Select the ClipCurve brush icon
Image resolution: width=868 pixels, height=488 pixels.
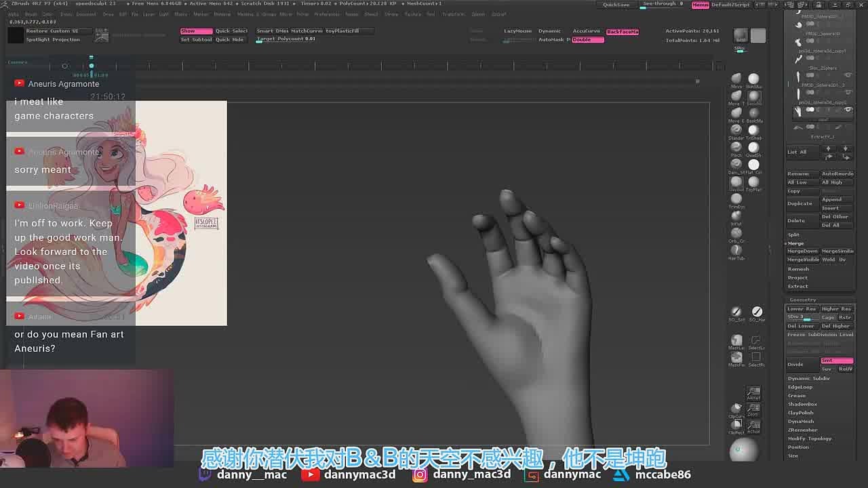pyautogui.click(x=736, y=409)
